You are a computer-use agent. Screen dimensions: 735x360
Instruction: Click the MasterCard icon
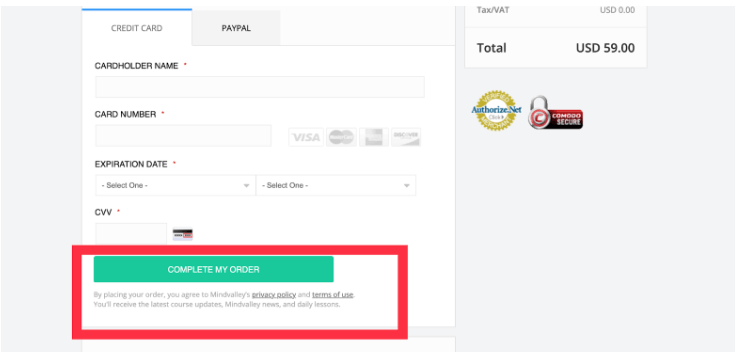341,137
